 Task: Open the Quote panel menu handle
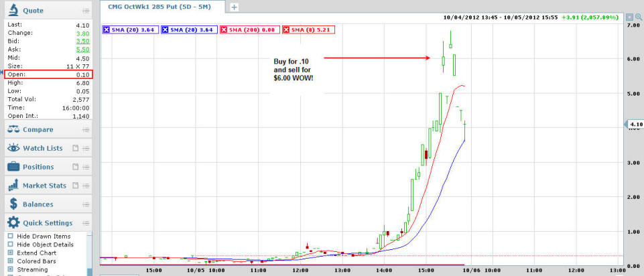click(85, 11)
